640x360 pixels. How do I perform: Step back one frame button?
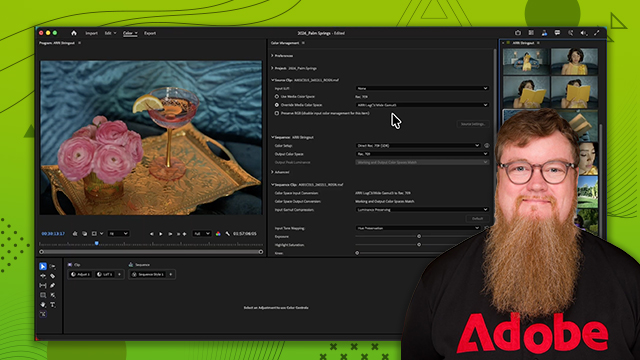152,234
